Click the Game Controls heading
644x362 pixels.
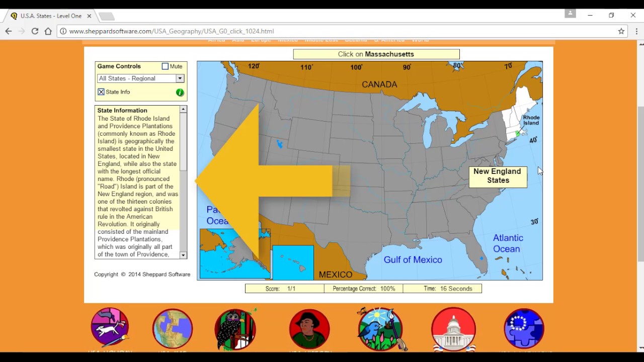point(119,66)
